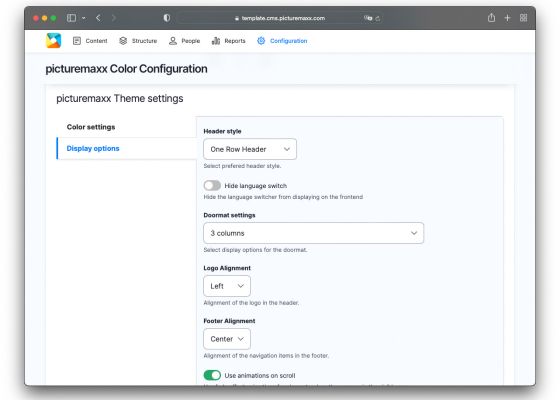560x400 pixels.
Task: Open the Reports menu
Action: click(229, 41)
